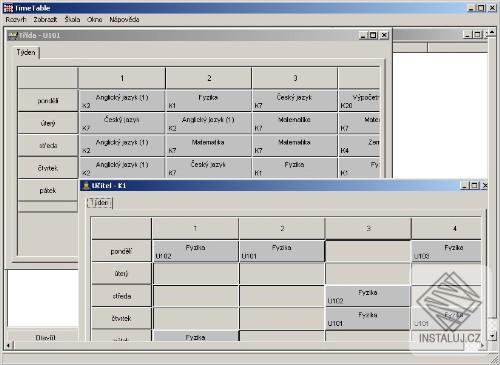Select empty Monday period 3 teacher cell
The height and width of the screenshot is (365, 500).
(368, 251)
